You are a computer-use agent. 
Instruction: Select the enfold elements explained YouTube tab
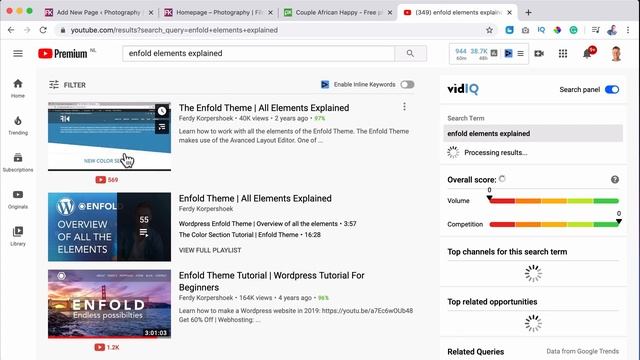click(x=458, y=13)
